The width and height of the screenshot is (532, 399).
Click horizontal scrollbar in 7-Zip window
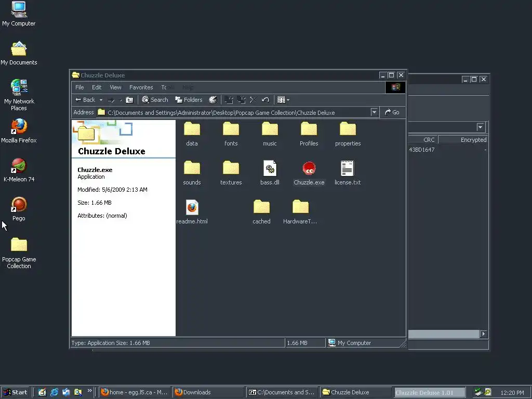click(444, 334)
